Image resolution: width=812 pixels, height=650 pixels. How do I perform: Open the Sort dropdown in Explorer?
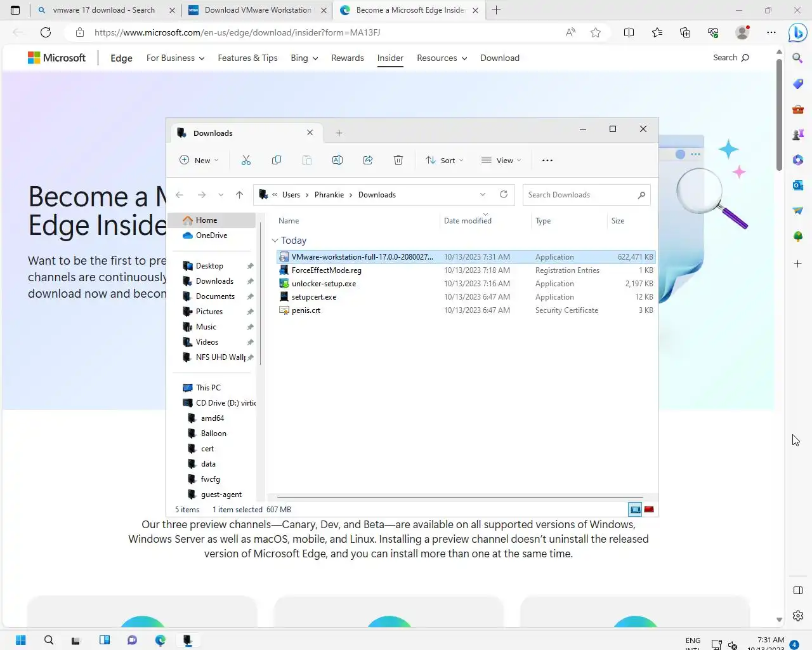pos(444,161)
